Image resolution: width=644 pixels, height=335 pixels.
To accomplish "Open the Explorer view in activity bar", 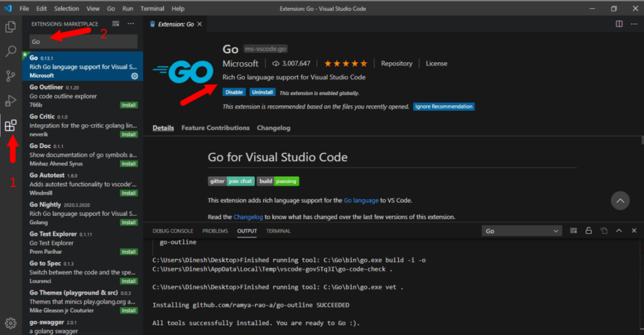I will pos(11,26).
